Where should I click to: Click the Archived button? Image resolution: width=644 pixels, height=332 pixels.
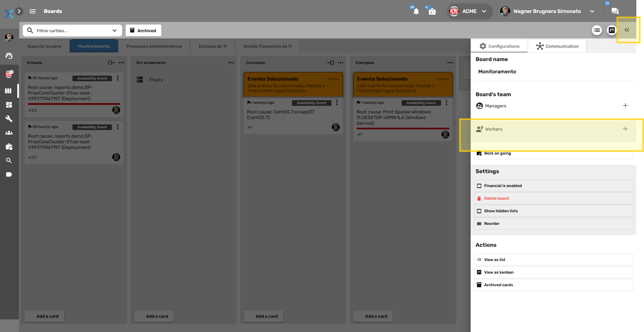143,31
